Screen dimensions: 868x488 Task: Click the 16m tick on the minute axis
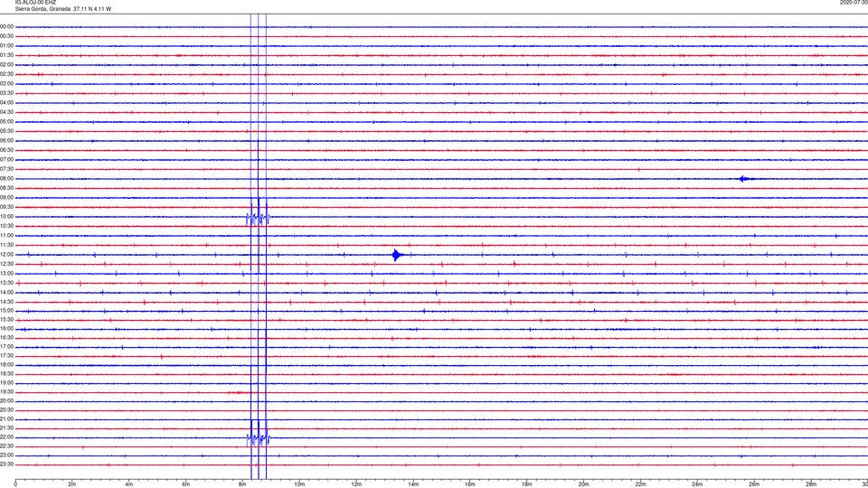pyautogui.click(x=470, y=484)
